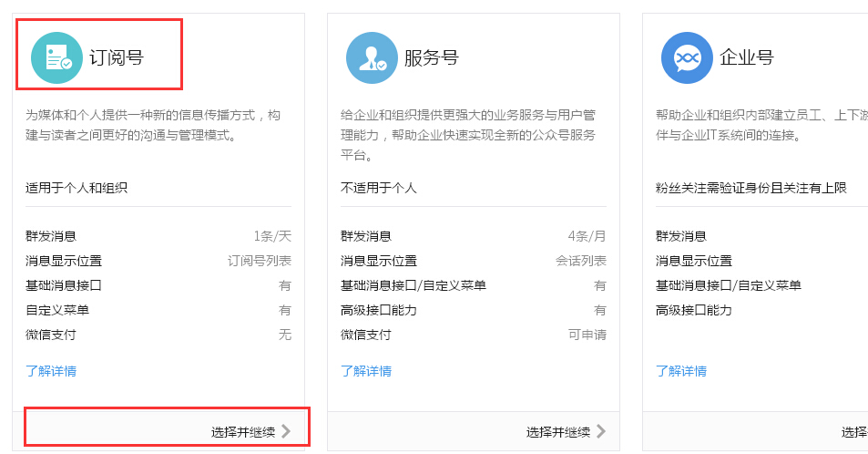Click the 可申请 value text
868x454 pixels.
coord(587,335)
